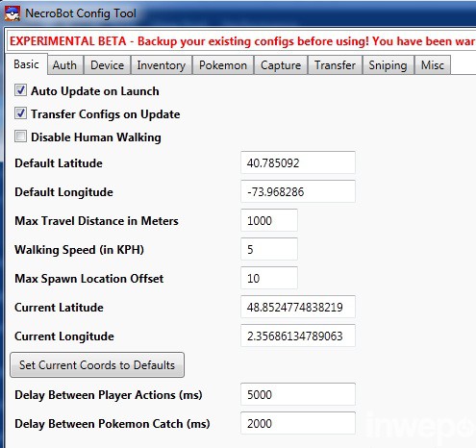Open the Transfer tab
The width and height of the screenshot is (476, 448).
[335, 65]
